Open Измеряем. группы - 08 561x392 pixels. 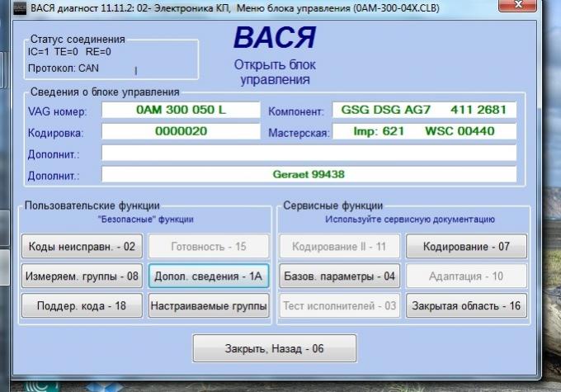82,276
